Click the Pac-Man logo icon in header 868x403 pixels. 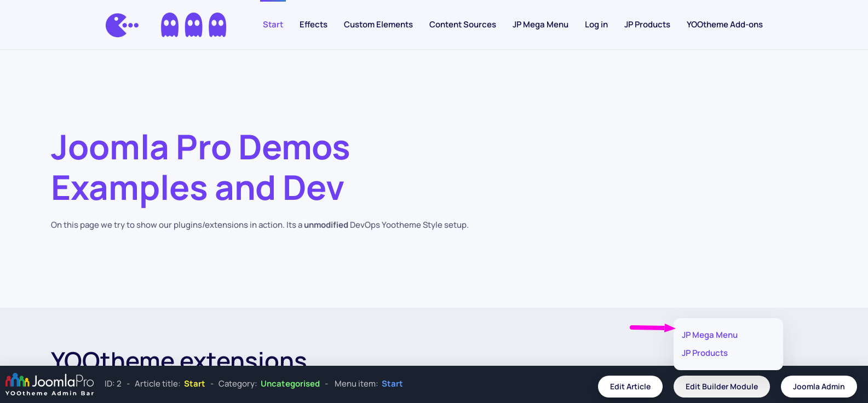(122, 25)
